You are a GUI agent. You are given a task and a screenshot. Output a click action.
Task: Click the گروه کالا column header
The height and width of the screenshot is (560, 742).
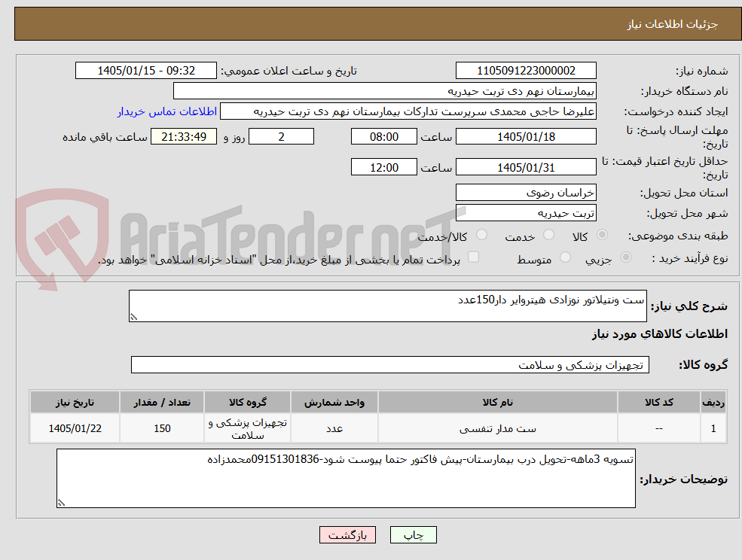tap(248, 402)
